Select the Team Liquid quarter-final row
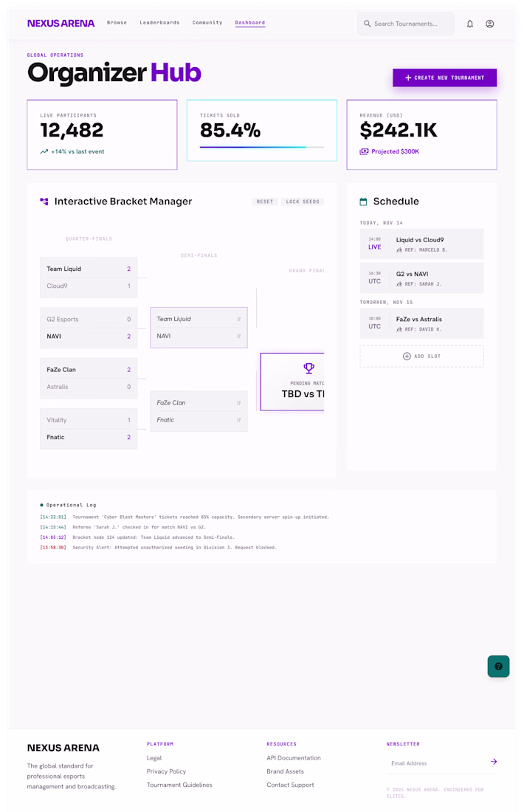This screenshot has height=812, width=524. [89, 269]
